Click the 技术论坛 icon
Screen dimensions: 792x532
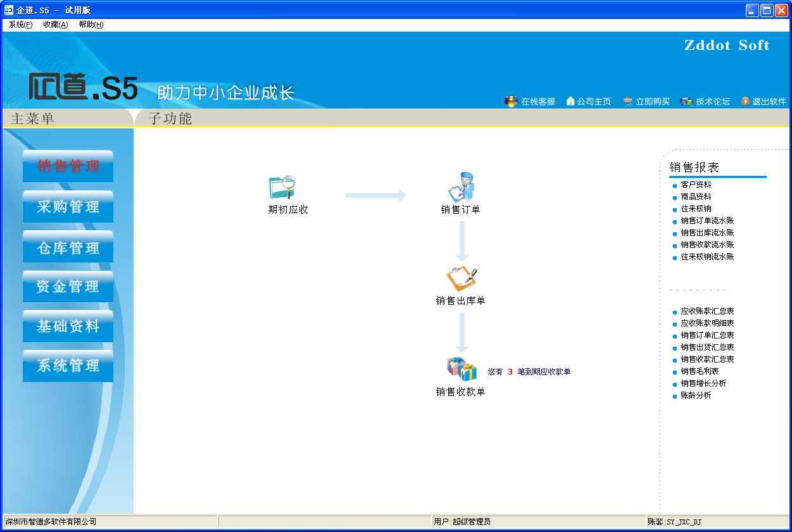coord(686,101)
